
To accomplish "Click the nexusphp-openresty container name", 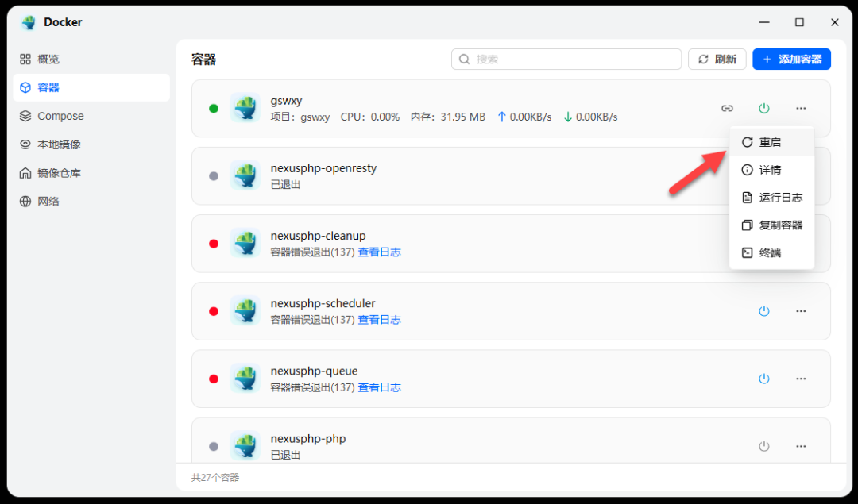I will tap(323, 168).
